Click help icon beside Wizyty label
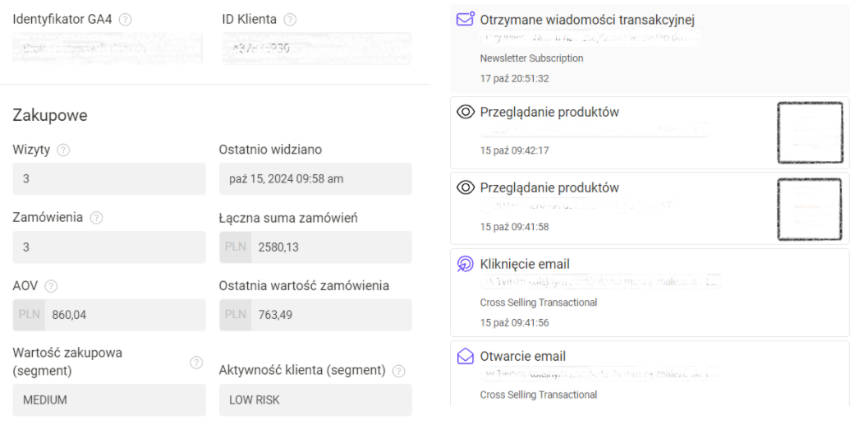 tap(64, 150)
